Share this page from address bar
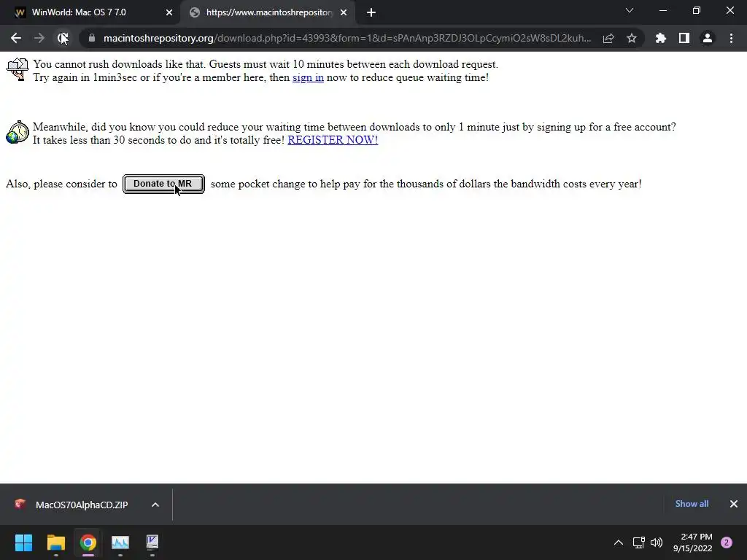 [x=608, y=38]
